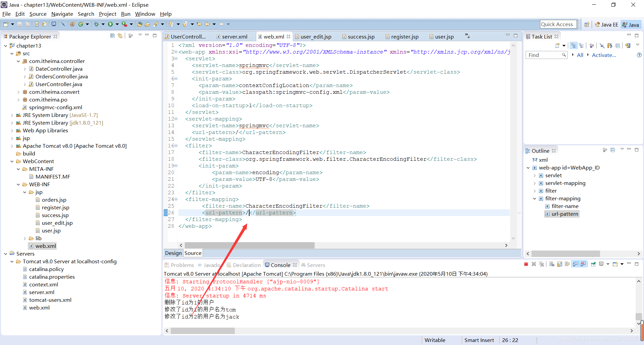
Task: Click the Search icon in the toolbar
Action: [x=157, y=24]
